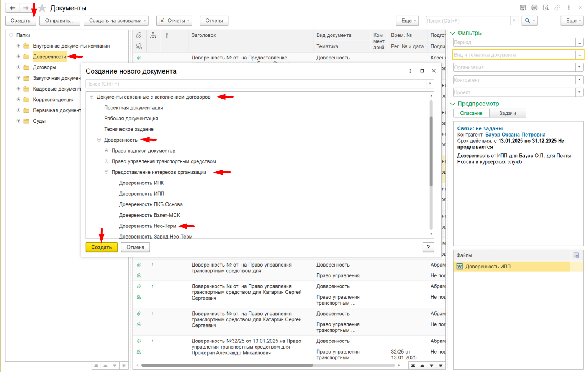This screenshot has width=588, height=372.
Task: Click Отмена to cancel the dialog
Action: point(136,247)
